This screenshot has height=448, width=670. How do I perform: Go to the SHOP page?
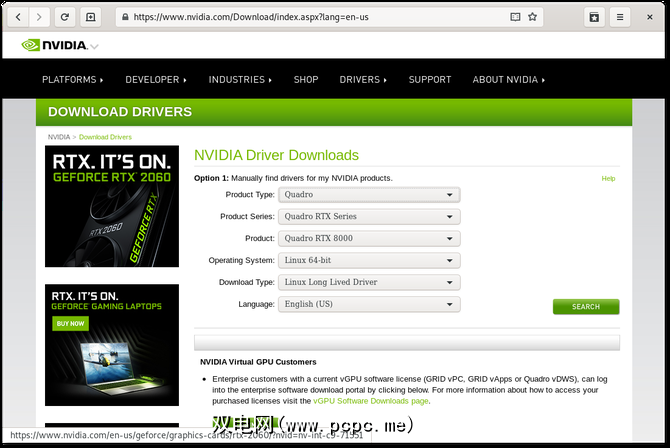306,80
